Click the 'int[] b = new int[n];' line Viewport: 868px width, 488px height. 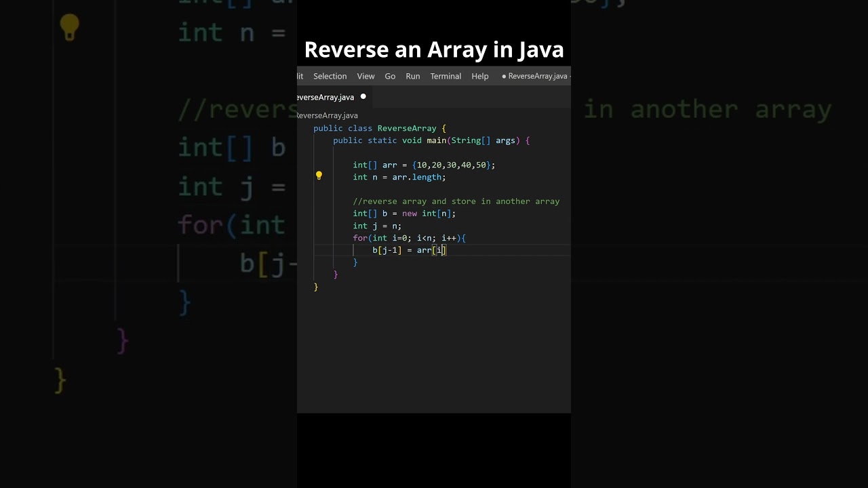pyautogui.click(x=404, y=213)
